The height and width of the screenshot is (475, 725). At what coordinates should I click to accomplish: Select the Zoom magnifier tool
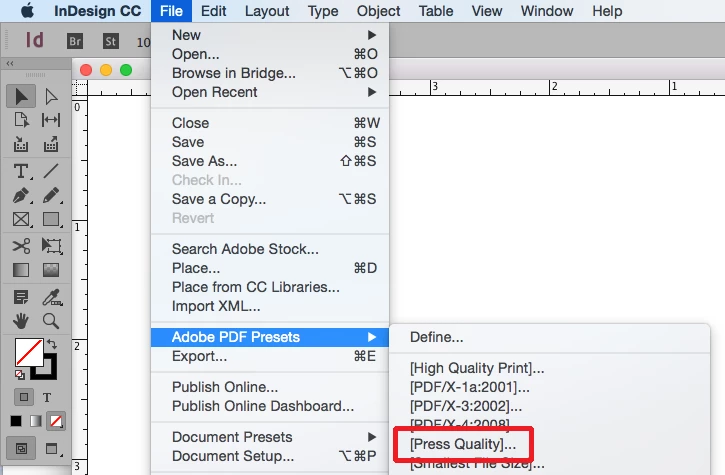pyautogui.click(x=51, y=321)
